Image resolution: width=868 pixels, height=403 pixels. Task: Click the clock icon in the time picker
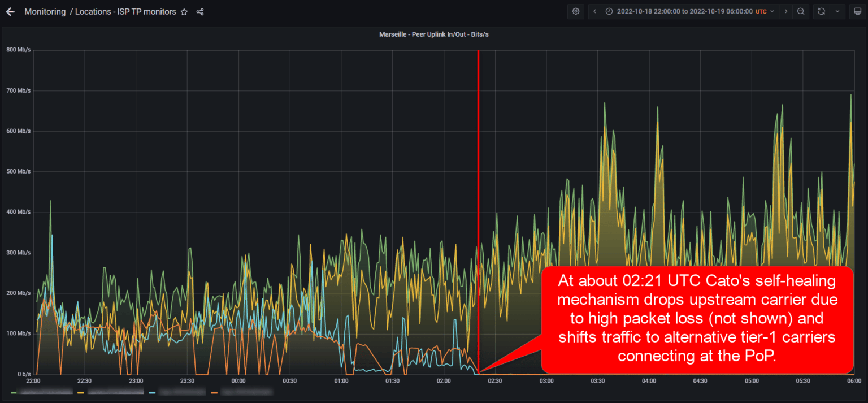tap(609, 11)
